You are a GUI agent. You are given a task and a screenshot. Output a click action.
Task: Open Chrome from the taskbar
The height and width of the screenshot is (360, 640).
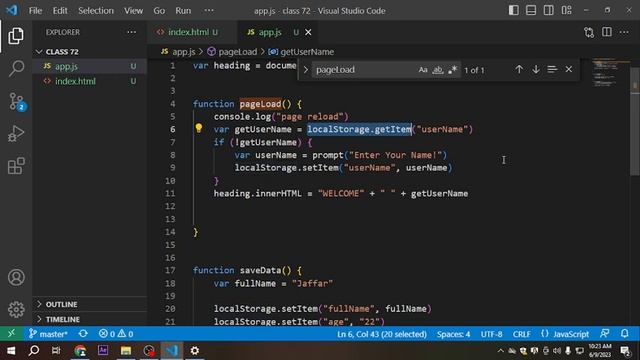80,350
